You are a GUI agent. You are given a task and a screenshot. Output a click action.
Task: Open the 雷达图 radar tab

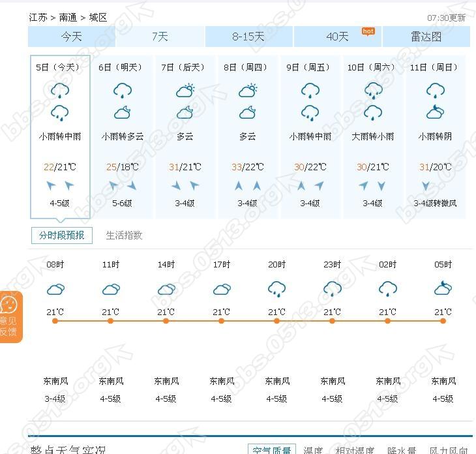click(x=426, y=37)
